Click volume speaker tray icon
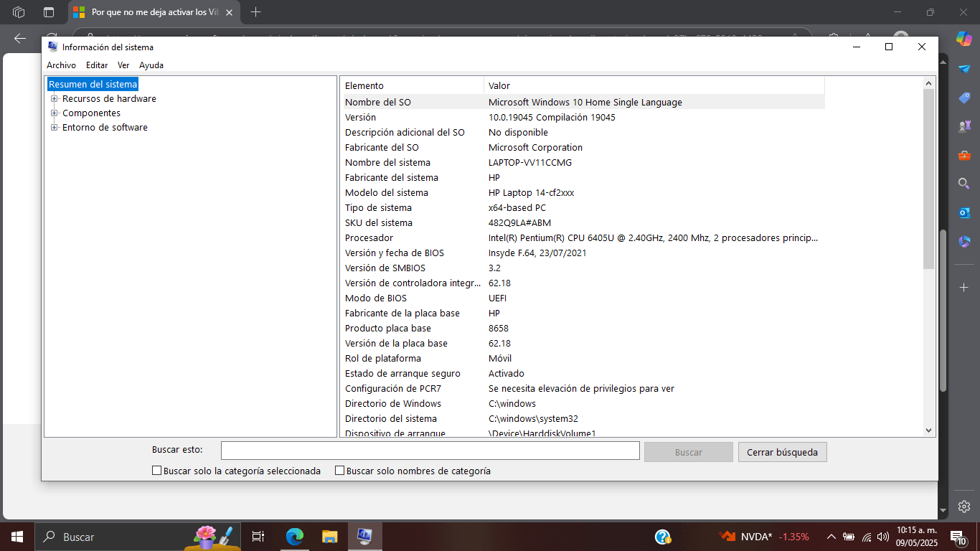The image size is (980, 551). pyautogui.click(x=883, y=537)
